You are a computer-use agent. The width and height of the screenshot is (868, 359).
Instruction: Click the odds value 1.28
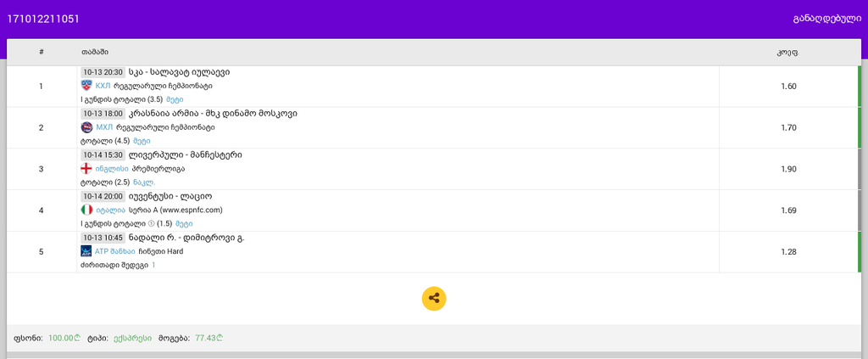click(x=788, y=251)
